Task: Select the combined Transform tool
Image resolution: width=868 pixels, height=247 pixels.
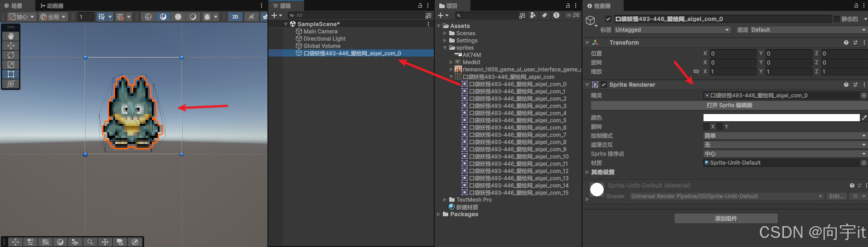Action: tap(11, 84)
